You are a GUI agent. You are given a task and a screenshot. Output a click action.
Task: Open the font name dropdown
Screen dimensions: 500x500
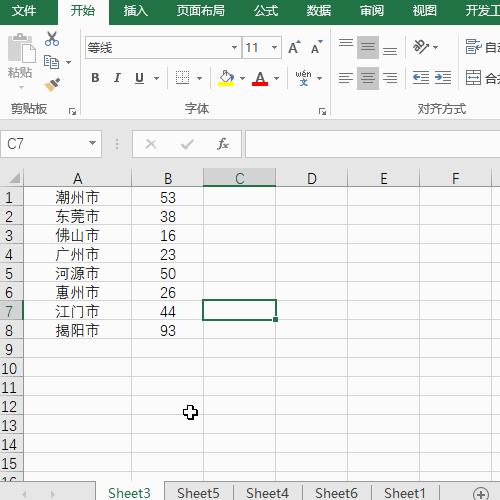(x=235, y=47)
